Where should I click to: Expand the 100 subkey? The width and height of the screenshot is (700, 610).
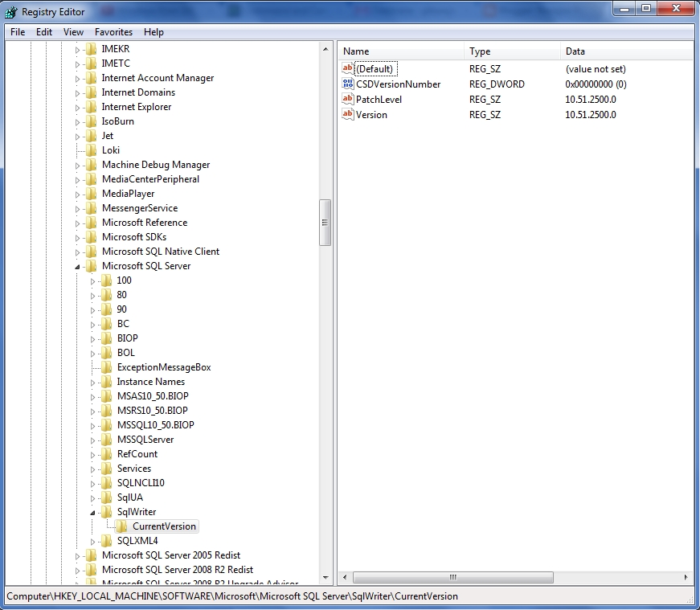(92, 281)
